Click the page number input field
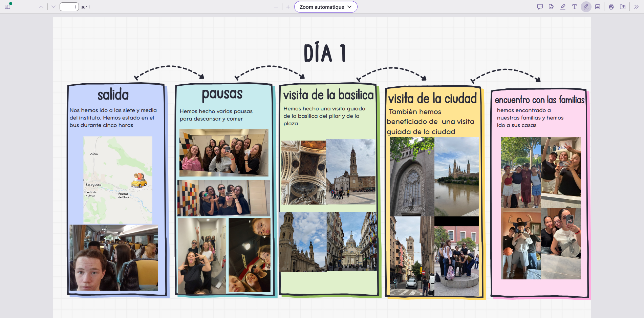This screenshot has height=318, width=644. click(x=69, y=7)
